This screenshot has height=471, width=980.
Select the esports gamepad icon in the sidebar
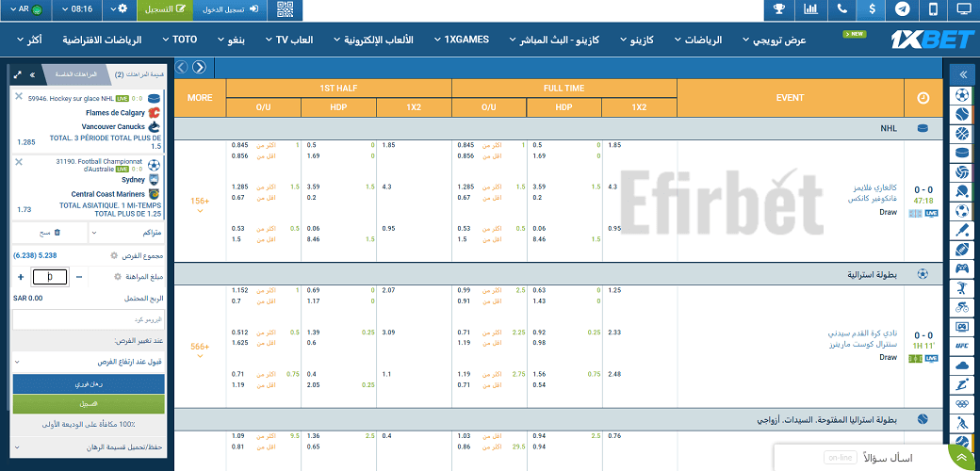coord(962,268)
